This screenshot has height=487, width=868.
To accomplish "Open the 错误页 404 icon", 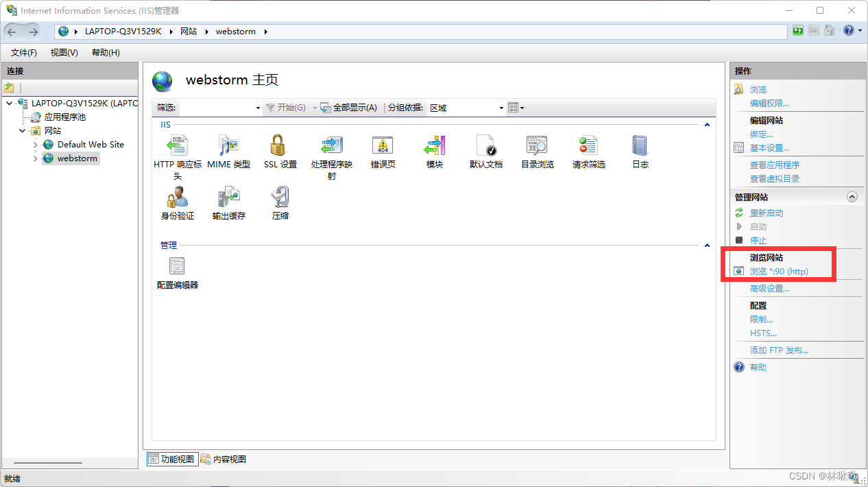I will coord(383,145).
